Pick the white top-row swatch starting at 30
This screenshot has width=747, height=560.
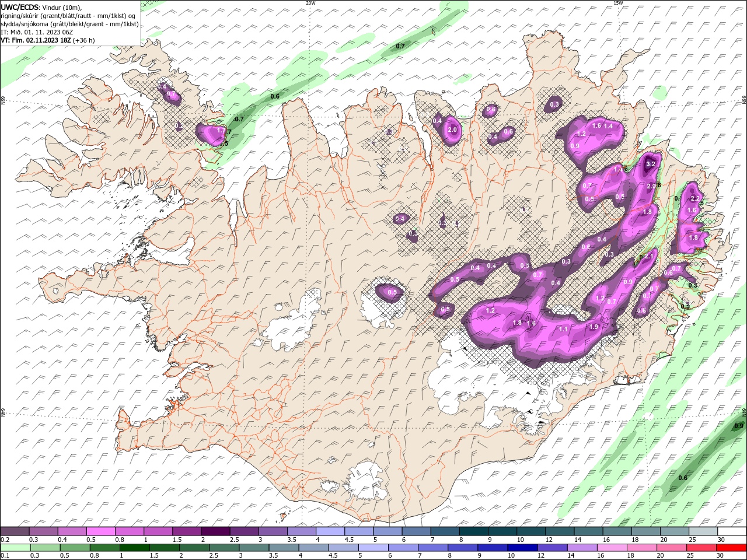pyautogui.click(x=731, y=531)
